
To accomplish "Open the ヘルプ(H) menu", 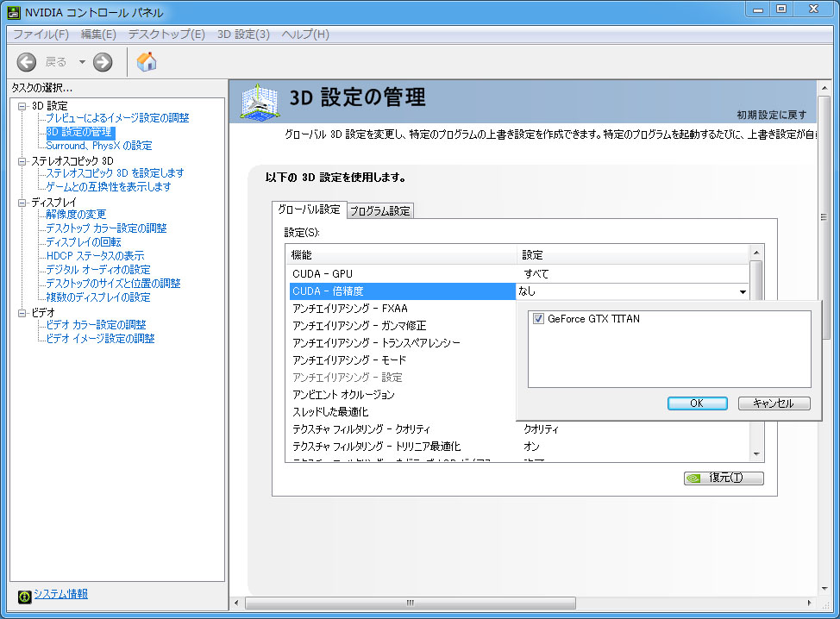I will (x=305, y=34).
